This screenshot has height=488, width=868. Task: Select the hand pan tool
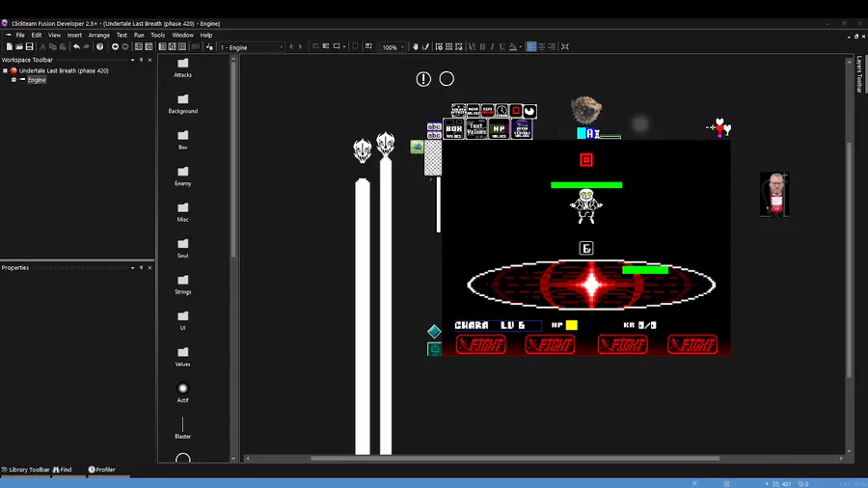tap(415, 47)
